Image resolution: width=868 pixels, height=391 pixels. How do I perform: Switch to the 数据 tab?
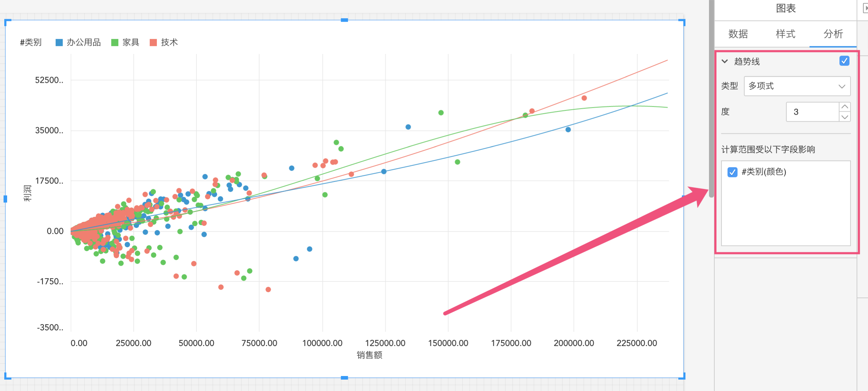pyautogui.click(x=738, y=34)
